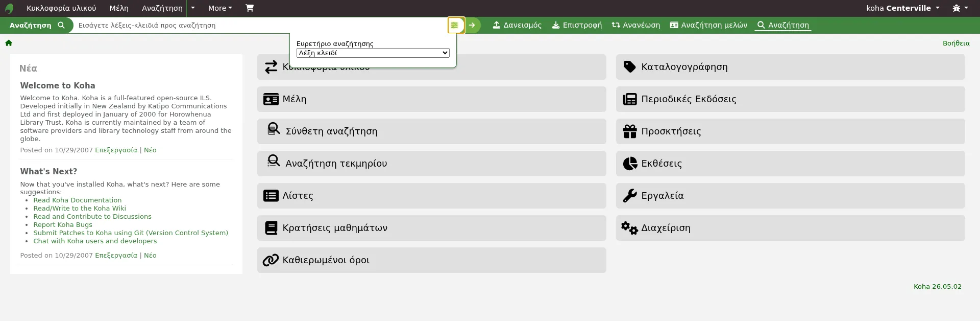Switch to the Αναζήτηση μελών tab
This screenshot has height=321, width=980.
pyautogui.click(x=708, y=25)
